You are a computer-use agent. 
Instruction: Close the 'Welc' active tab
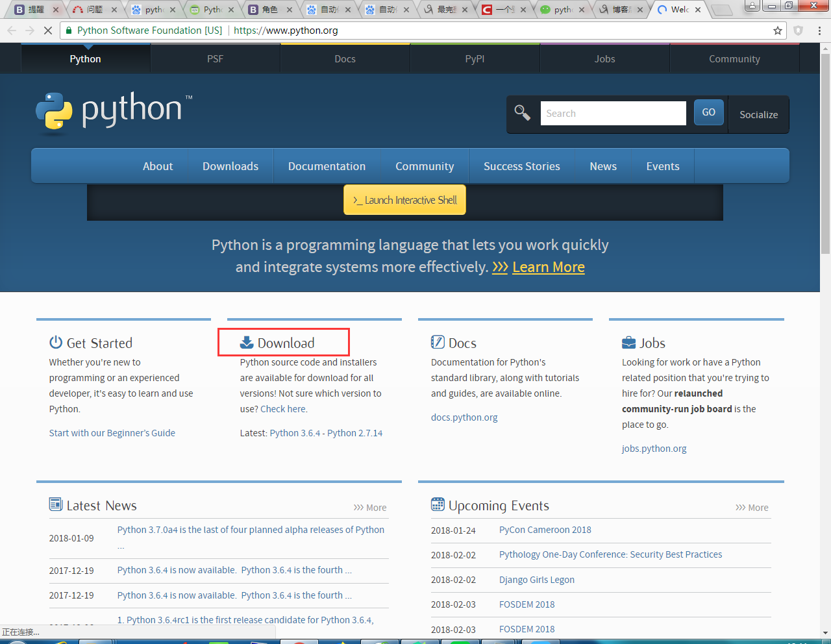698,10
